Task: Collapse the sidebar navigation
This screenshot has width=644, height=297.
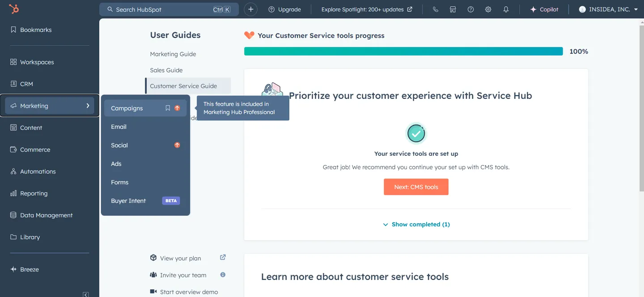Action: (x=86, y=294)
